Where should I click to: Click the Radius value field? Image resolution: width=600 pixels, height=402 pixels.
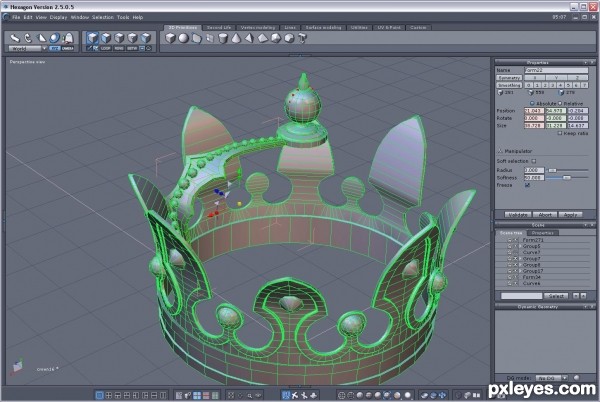tap(534, 170)
